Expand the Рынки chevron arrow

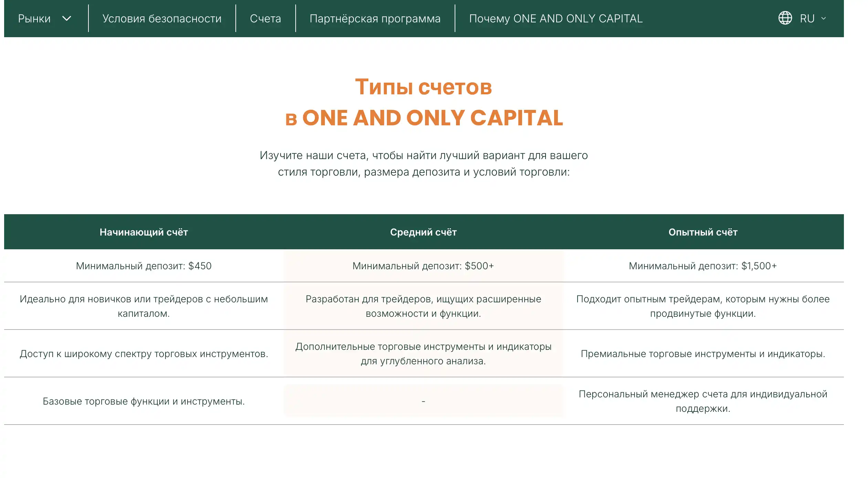(x=67, y=18)
